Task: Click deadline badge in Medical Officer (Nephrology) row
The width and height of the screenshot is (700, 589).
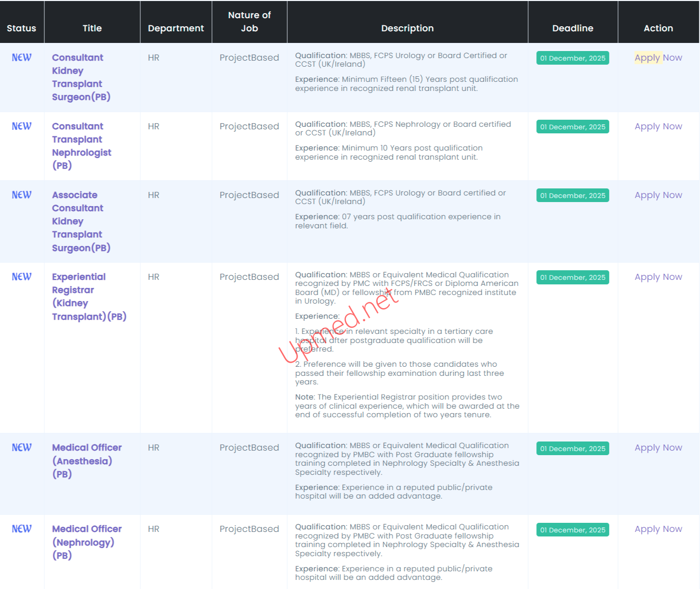Action: tap(572, 530)
